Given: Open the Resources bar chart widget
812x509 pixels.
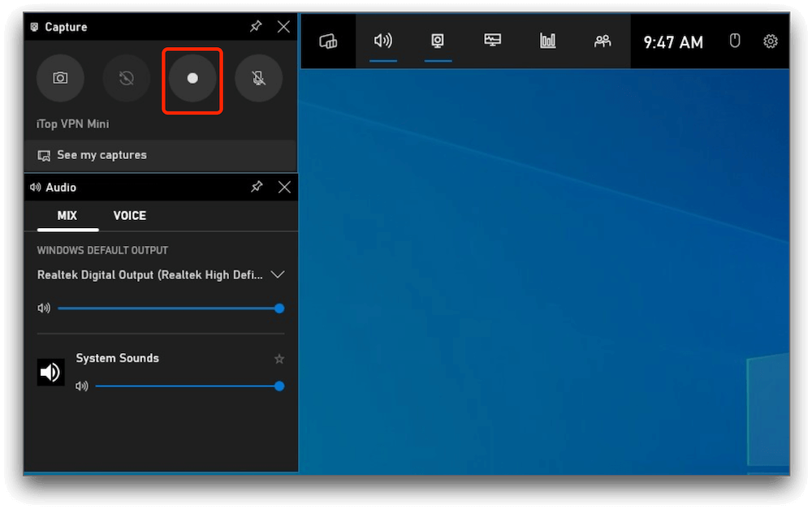Looking at the screenshot, I should pyautogui.click(x=548, y=41).
